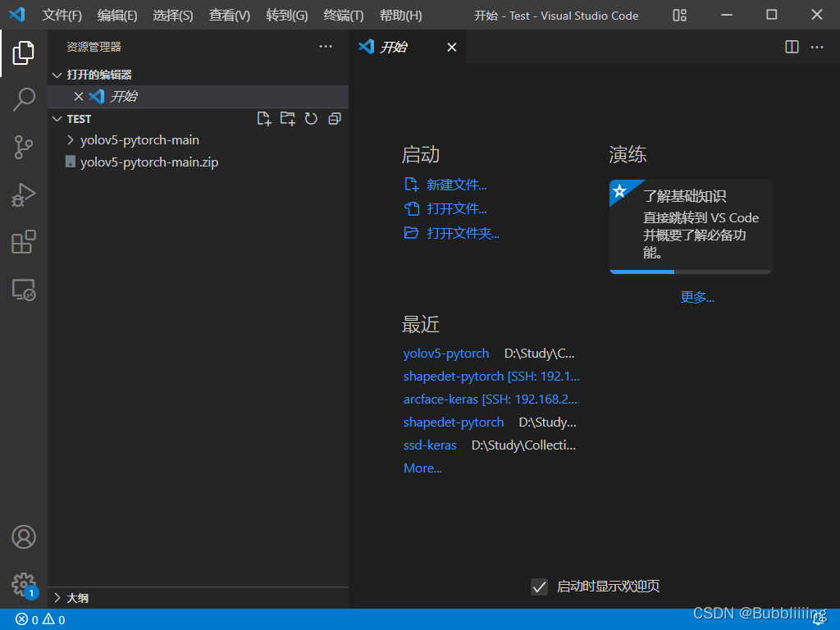Refresh the explorer with the refresh icon
The width and height of the screenshot is (840, 630).
311,118
